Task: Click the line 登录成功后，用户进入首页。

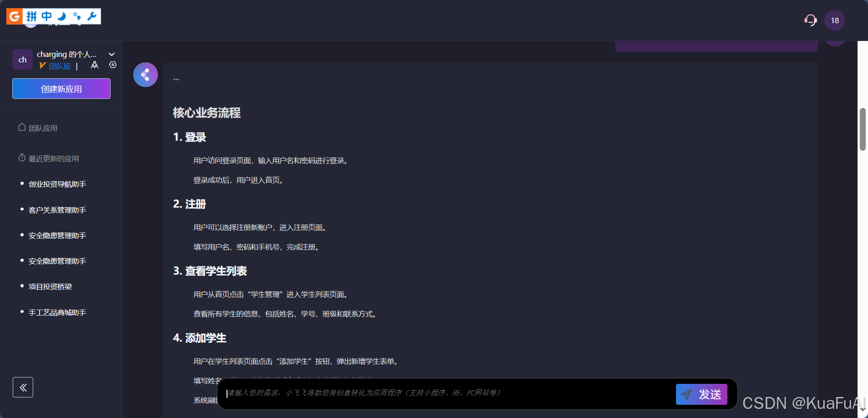Action: click(240, 180)
